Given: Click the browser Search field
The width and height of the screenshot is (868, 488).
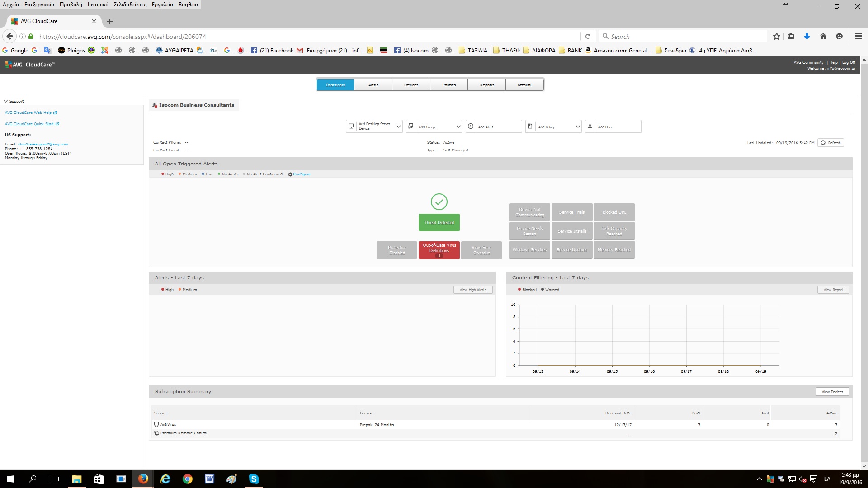Looking at the screenshot, I should [683, 37].
